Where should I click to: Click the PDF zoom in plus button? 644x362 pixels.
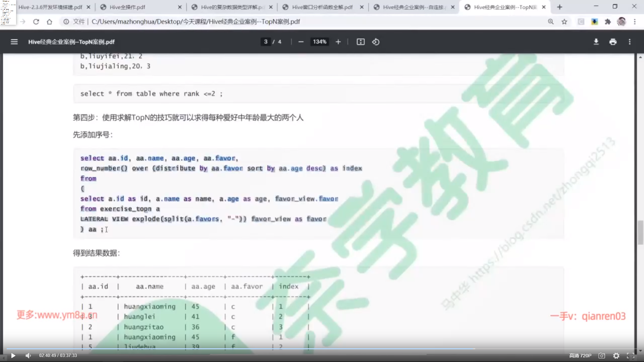coord(338,42)
